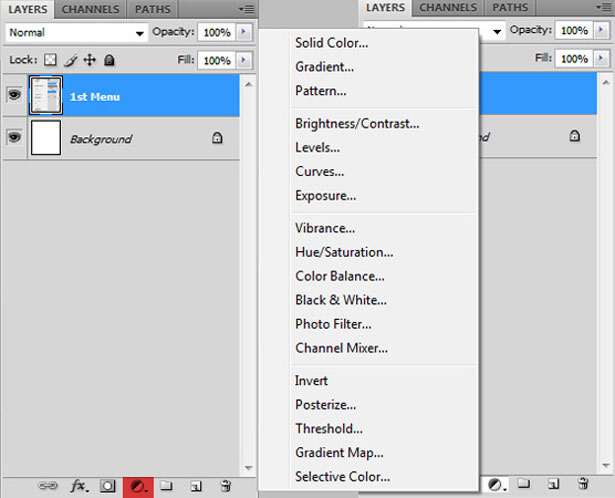615x498 pixels.
Task: Click trash icon in right panel
Action: point(583,483)
